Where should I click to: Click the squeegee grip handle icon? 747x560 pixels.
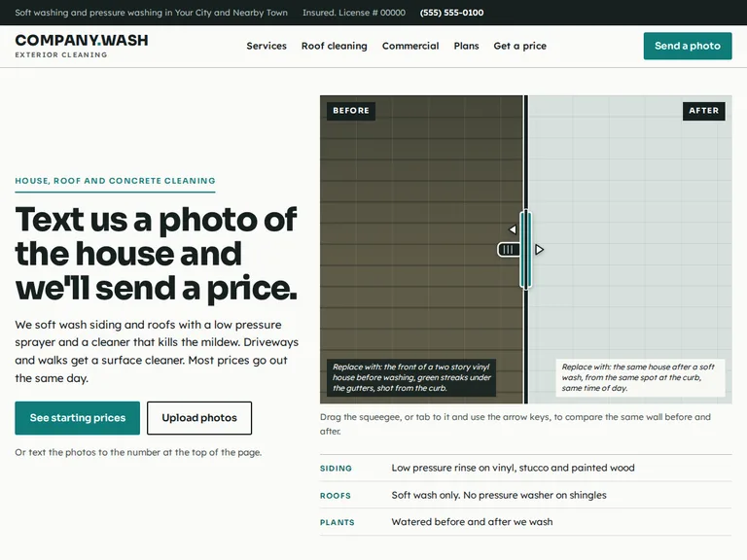tap(509, 250)
